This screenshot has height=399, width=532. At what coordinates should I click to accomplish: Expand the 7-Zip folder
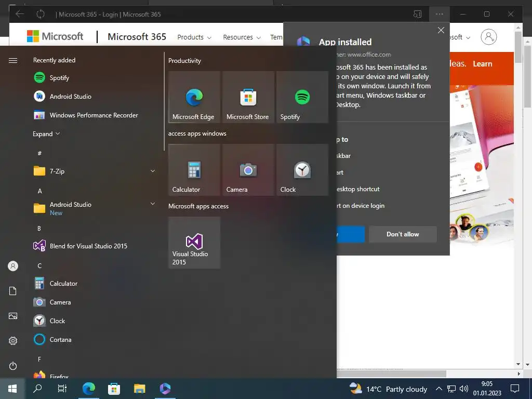pyautogui.click(x=153, y=171)
